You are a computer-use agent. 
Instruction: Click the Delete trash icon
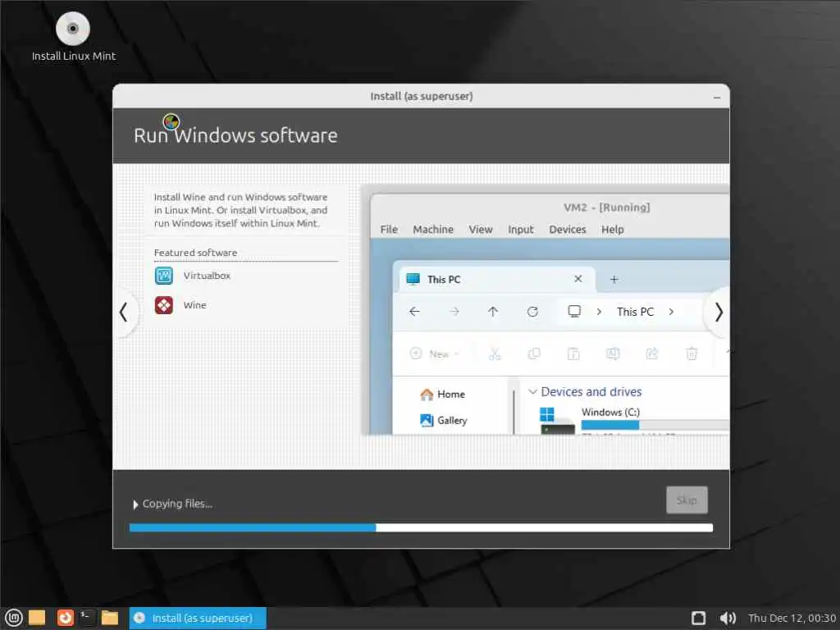point(692,354)
